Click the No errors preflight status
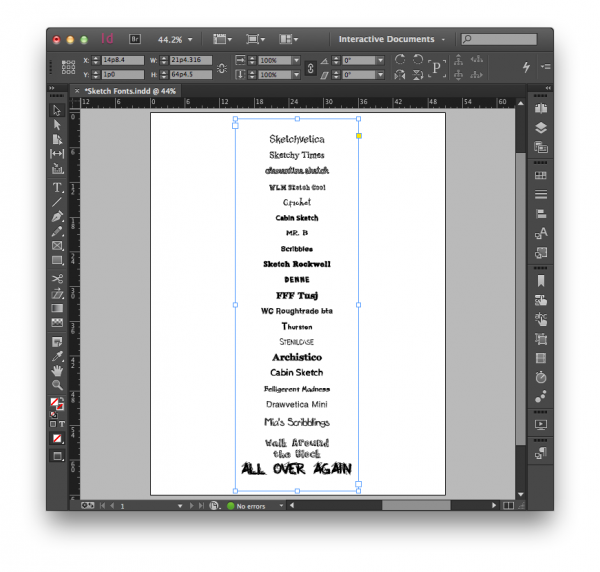 click(x=255, y=506)
